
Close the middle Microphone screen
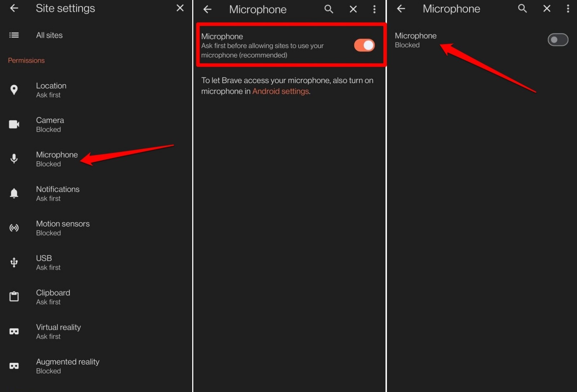click(x=353, y=9)
